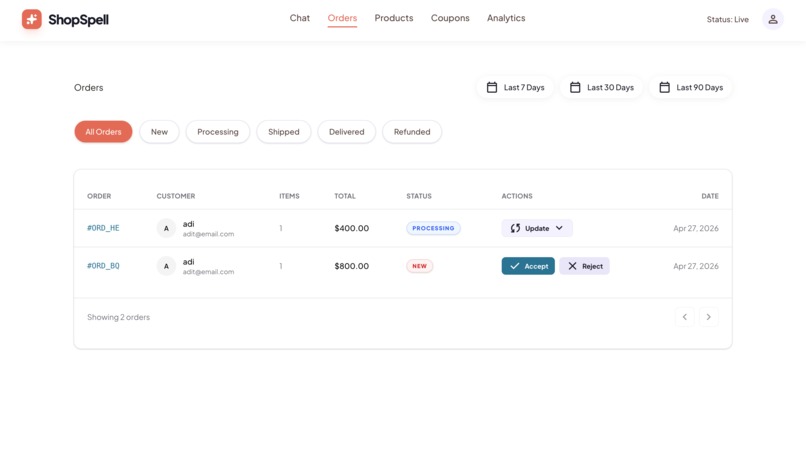Click customer email in #ORD_BQ row
This screenshot has width=806, height=454.
pos(208,272)
